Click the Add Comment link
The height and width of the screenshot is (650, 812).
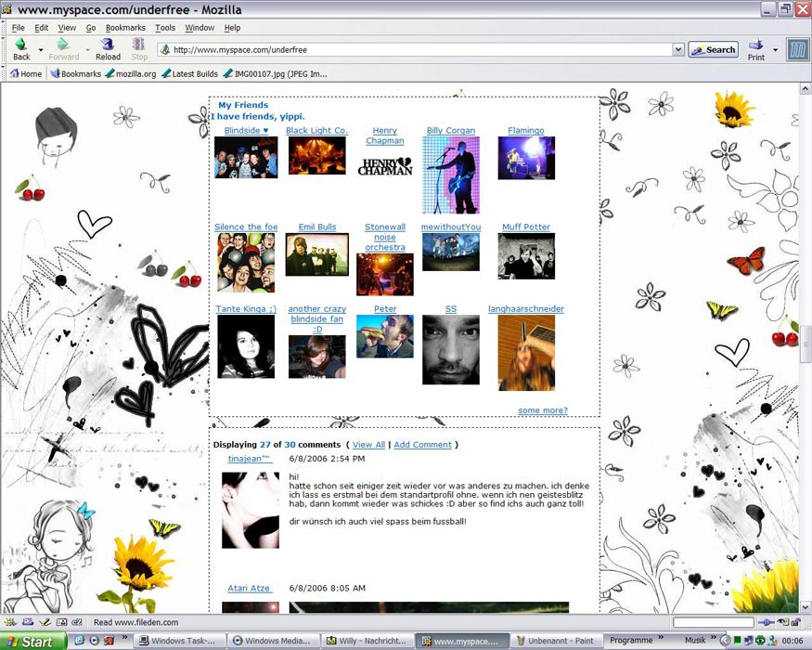(422, 445)
